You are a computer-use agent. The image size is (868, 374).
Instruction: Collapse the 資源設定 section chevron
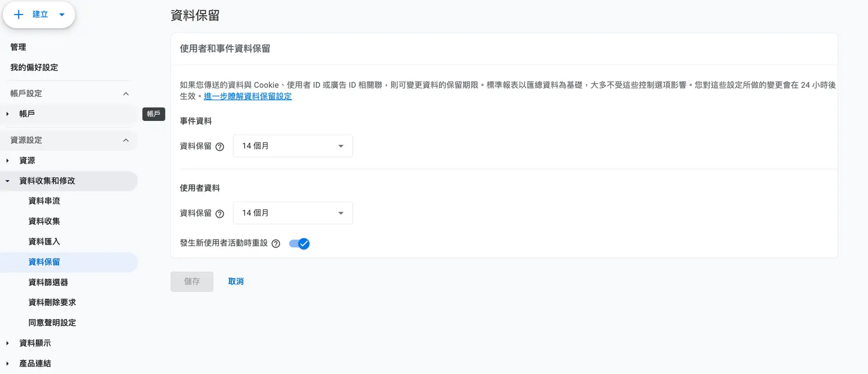tap(126, 140)
